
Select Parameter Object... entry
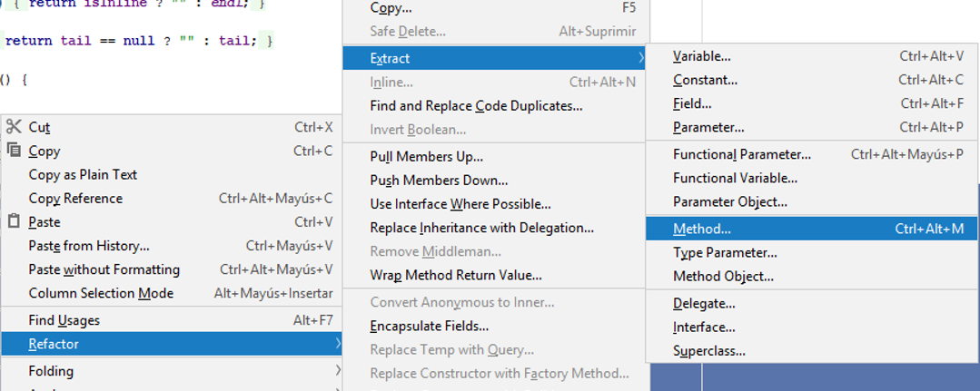click(x=729, y=201)
